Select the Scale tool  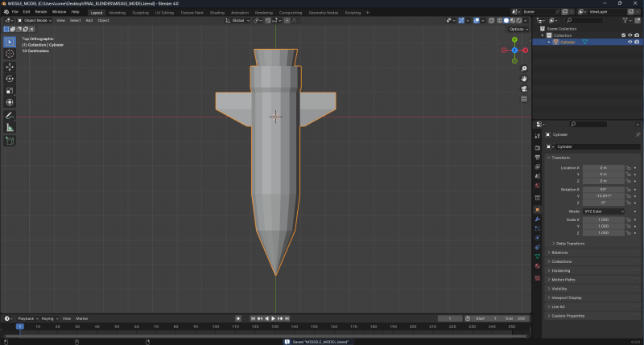tap(10, 91)
